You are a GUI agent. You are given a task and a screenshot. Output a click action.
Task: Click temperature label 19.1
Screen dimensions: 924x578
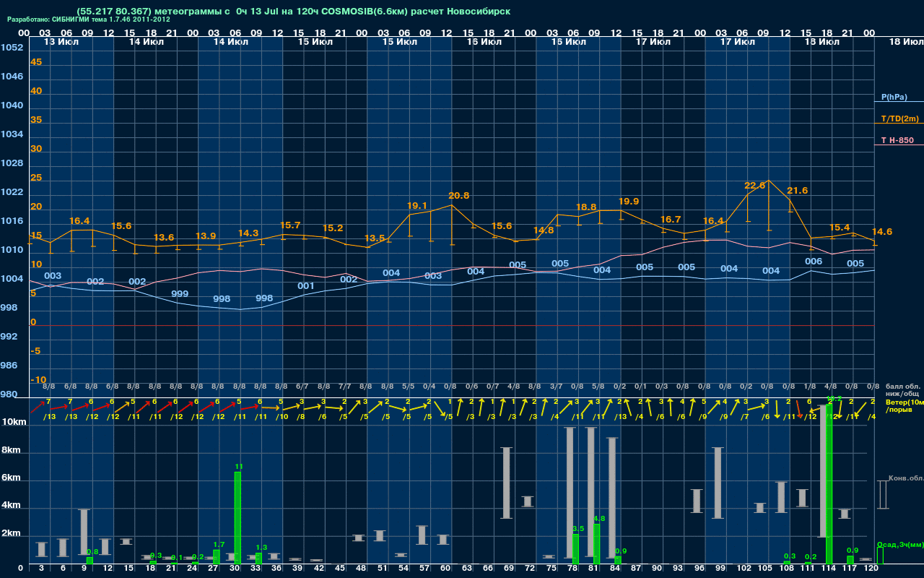tap(417, 206)
